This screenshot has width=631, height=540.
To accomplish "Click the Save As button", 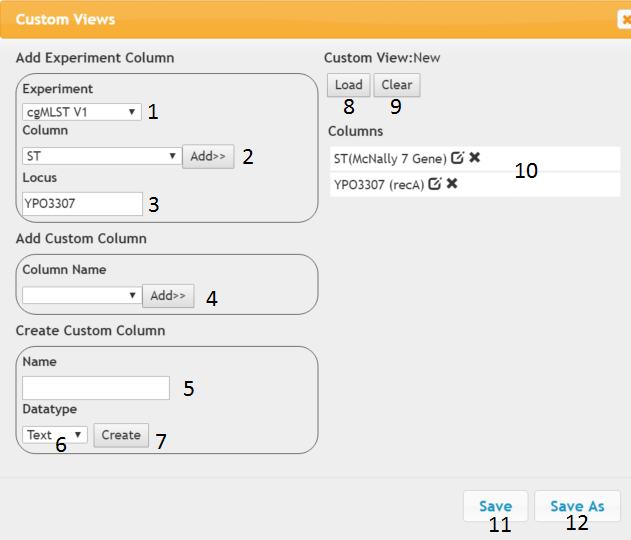I will tap(577, 506).
